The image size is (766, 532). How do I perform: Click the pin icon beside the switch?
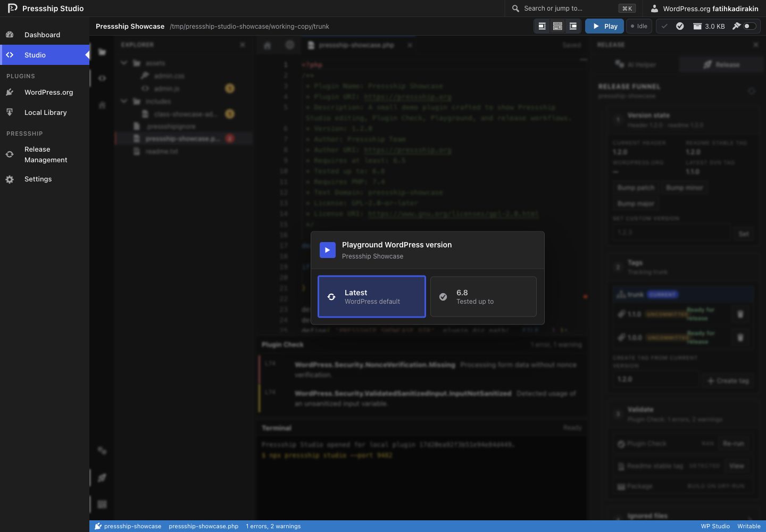click(x=736, y=26)
